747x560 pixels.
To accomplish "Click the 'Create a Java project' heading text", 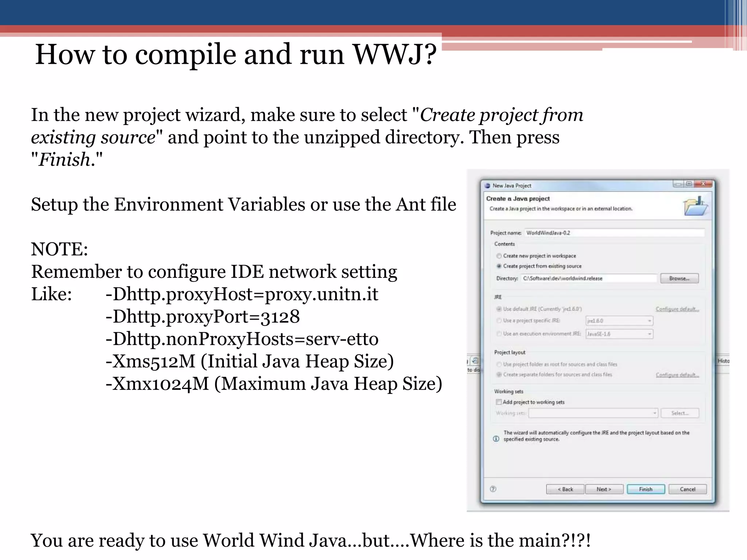I will (x=518, y=199).
